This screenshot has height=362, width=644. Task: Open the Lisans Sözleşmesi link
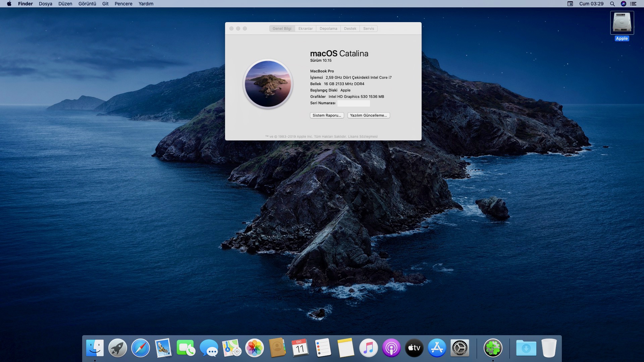(363, 136)
